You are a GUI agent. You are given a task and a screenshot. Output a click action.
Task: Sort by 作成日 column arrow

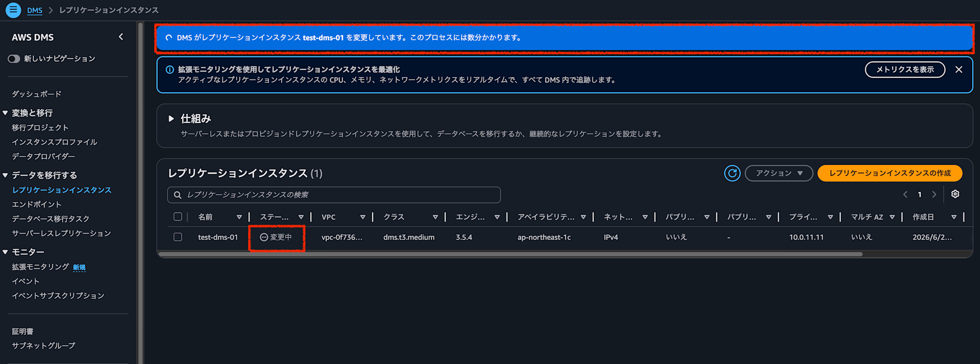[954, 217]
